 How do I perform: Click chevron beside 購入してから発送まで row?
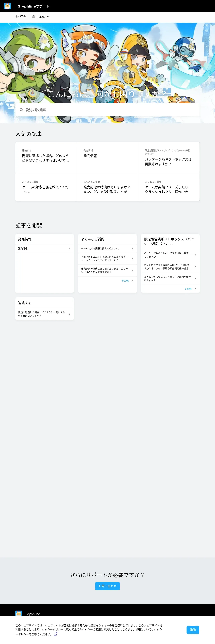[195, 279]
